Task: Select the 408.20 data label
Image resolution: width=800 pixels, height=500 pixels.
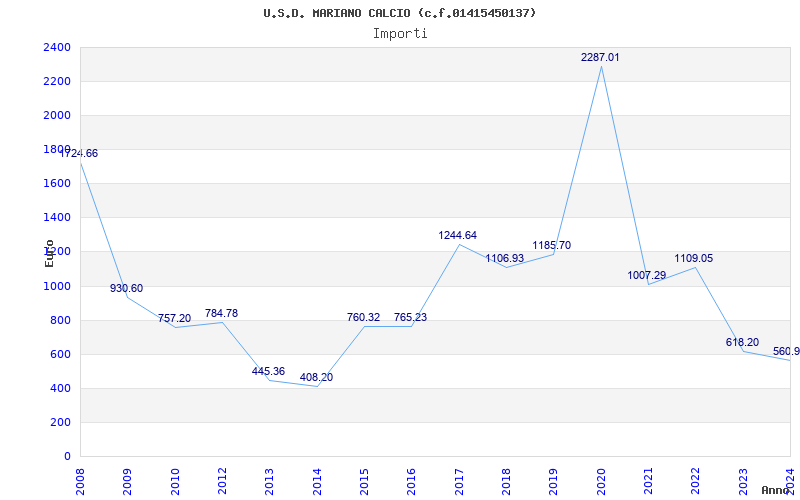Action: tap(316, 378)
